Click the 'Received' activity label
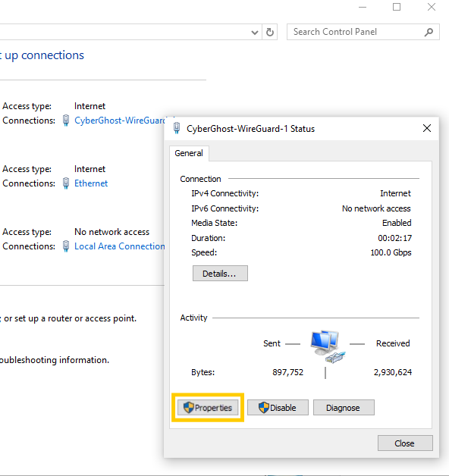This screenshot has height=476, width=449. [x=393, y=343]
